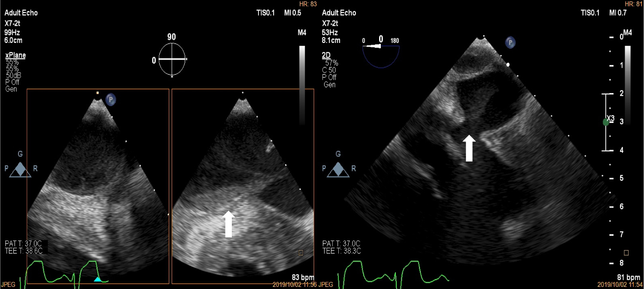
Task: Select the underlined xPlane mode label
Action: (x=15, y=55)
